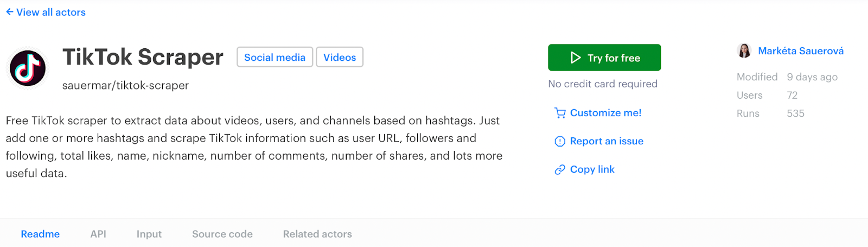The width and height of the screenshot is (868, 247).
Task: Switch to the API tab
Action: tap(98, 234)
